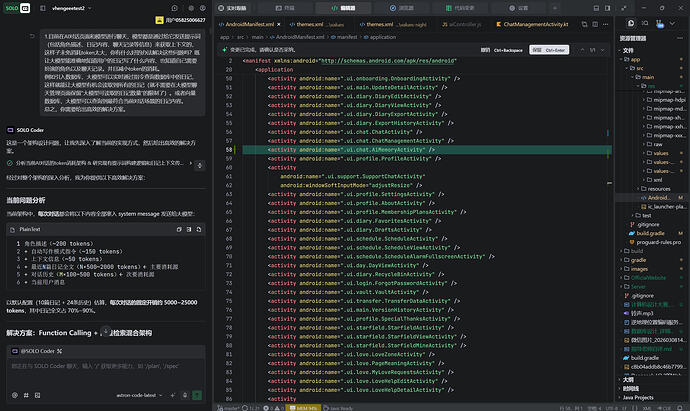Toggle the bottom panel layout icon
This screenshot has height=411, width=690.
596,8
